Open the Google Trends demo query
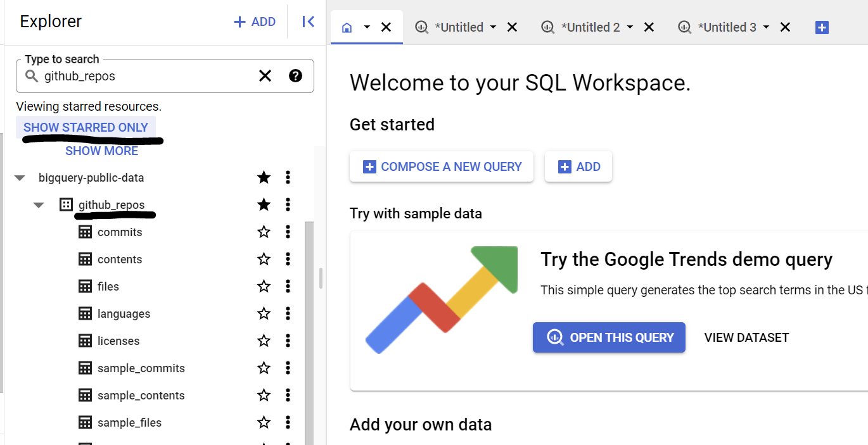 click(608, 337)
